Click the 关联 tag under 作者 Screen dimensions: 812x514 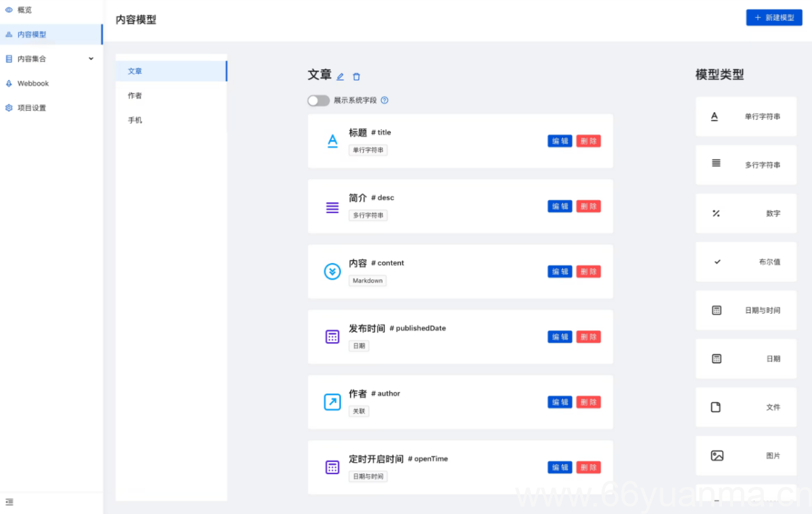pyautogui.click(x=359, y=411)
